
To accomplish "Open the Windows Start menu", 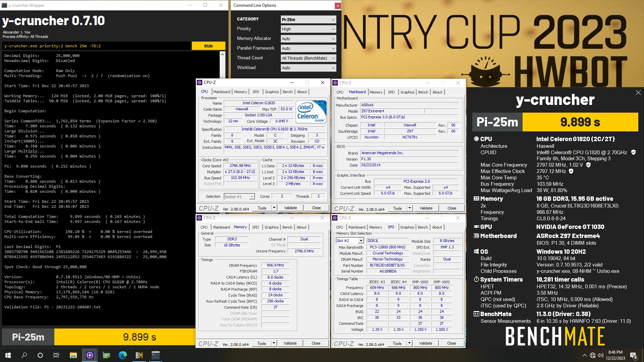I will tap(8, 355).
